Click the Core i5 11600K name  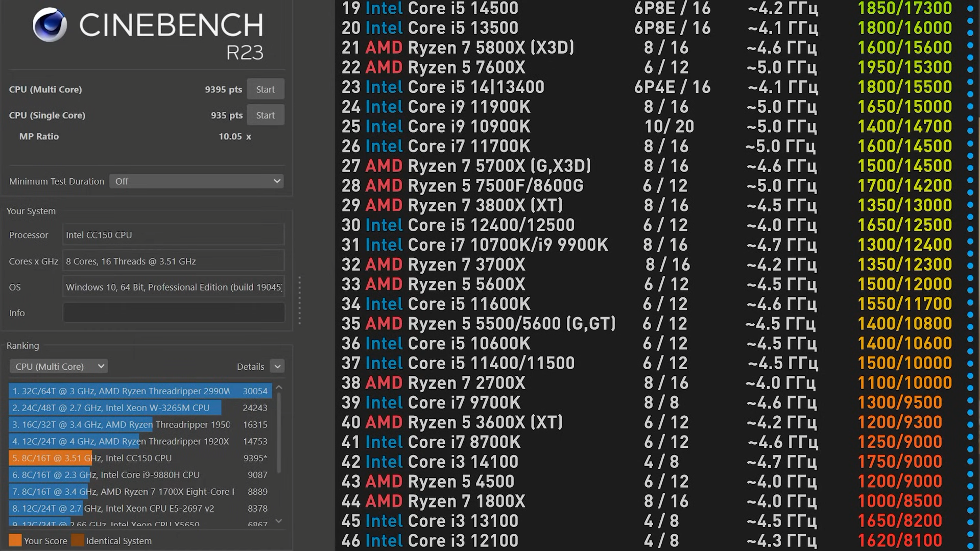click(469, 304)
